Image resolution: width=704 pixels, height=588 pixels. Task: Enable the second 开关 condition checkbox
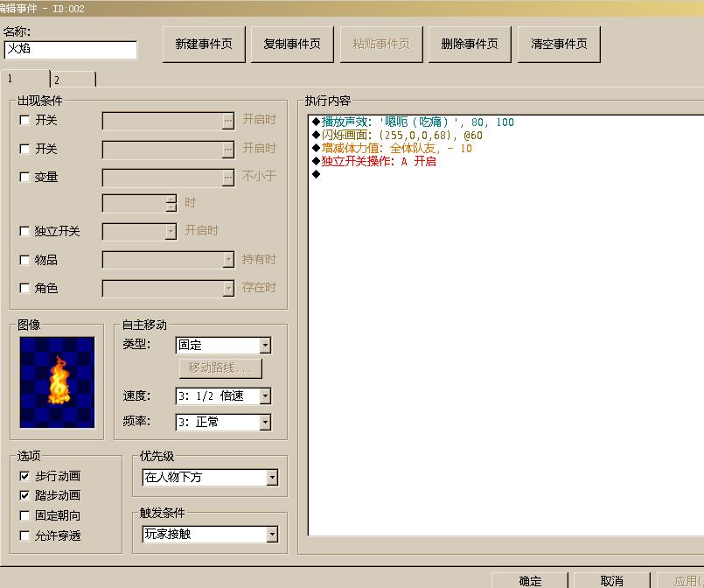coord(24,149)
